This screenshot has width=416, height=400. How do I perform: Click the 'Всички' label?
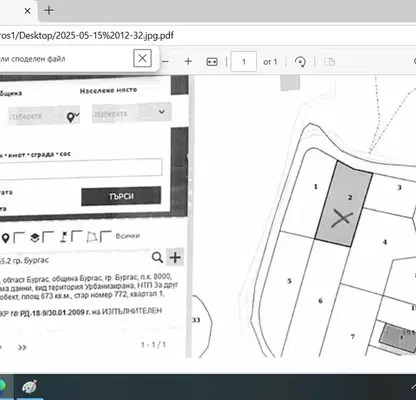[x=128, y=236]
